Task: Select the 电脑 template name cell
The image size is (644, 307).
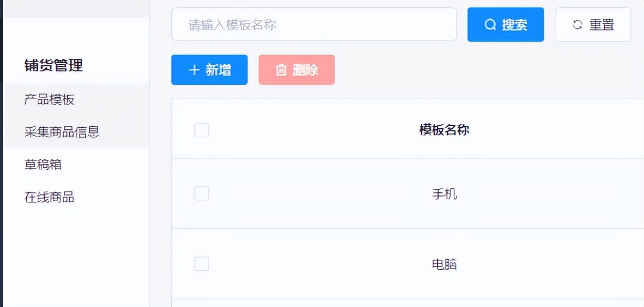Action: click(445, 264)
